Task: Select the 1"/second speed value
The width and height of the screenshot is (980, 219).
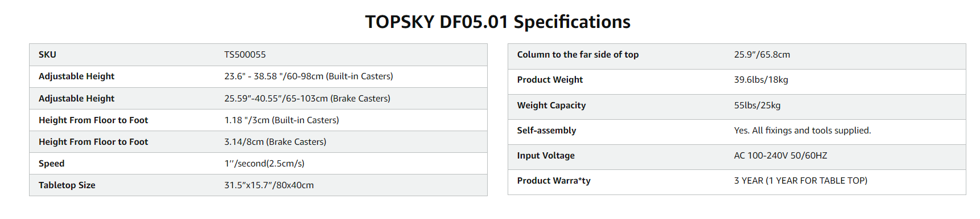Action: click(264, 164)
